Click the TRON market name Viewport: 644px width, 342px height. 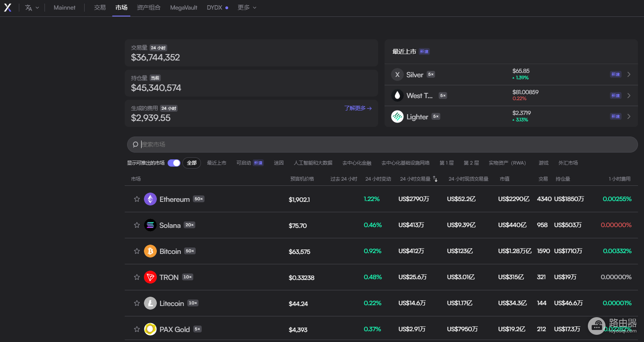[x=169, y=278]
